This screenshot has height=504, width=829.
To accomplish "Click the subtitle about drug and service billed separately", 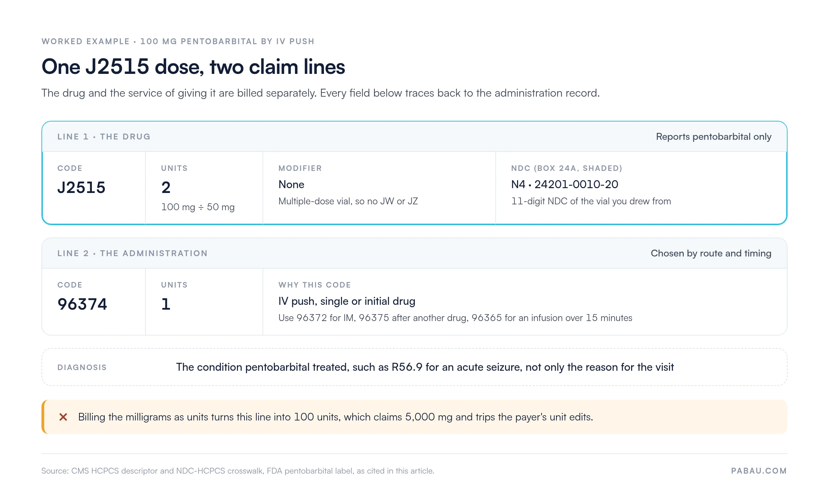I will tap(321, 93).
